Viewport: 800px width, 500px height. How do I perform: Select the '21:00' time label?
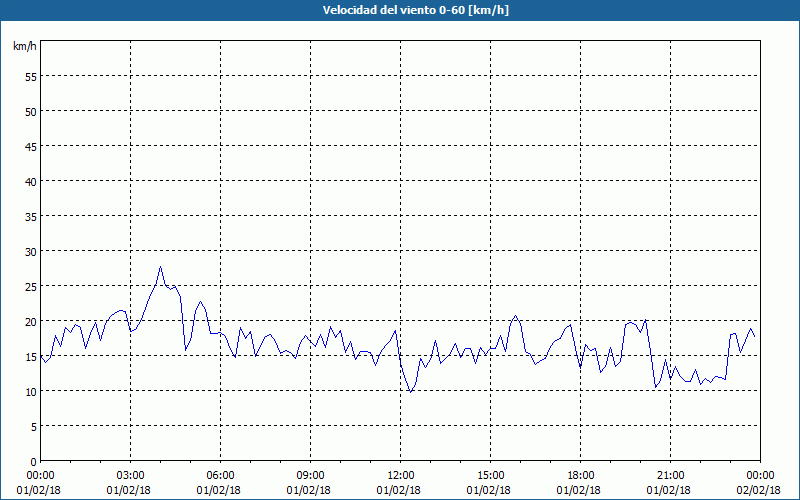tap(670, 476)
